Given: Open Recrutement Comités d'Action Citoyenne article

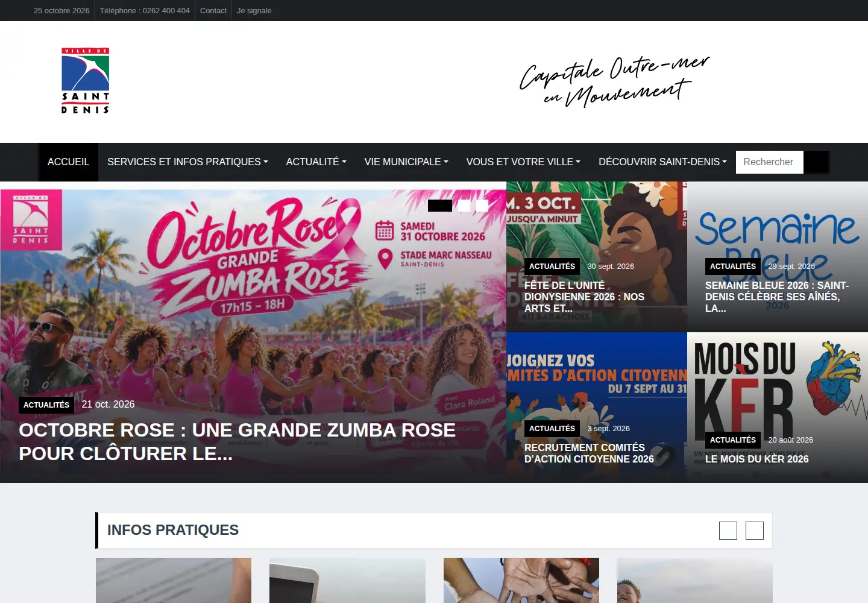Looking at the screenshot, I should [x=589, y=453].
